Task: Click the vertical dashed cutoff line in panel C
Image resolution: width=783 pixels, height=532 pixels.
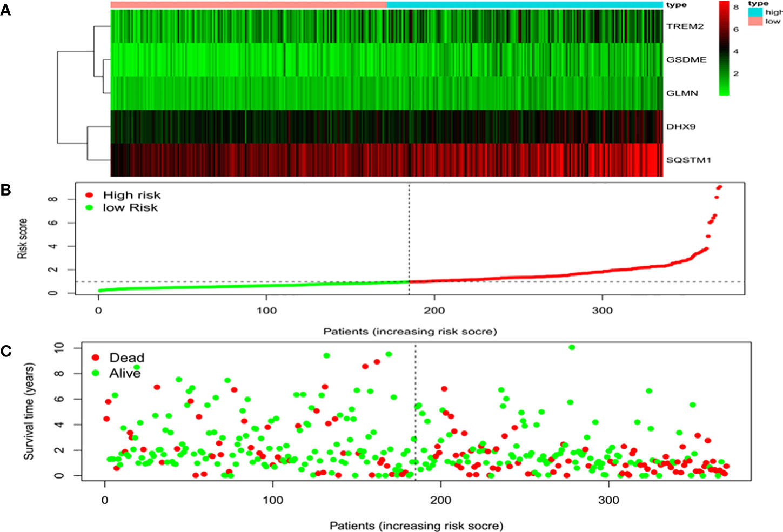Action: click(x=415, y=411)
